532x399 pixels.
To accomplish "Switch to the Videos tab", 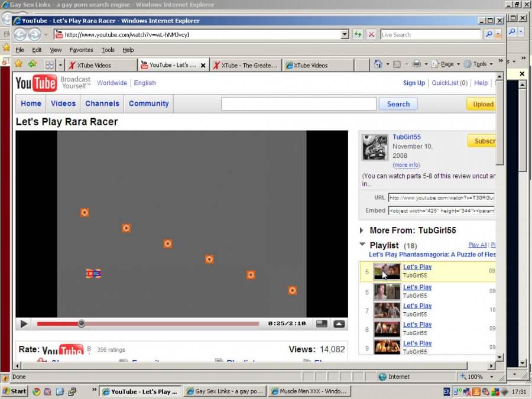I will (63, 103).
